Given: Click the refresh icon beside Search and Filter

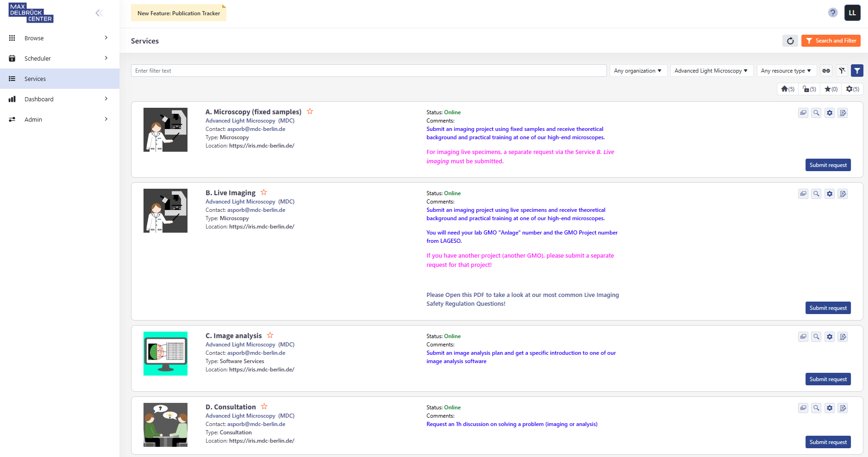Looking at the screenshot, I should point(790,41).
